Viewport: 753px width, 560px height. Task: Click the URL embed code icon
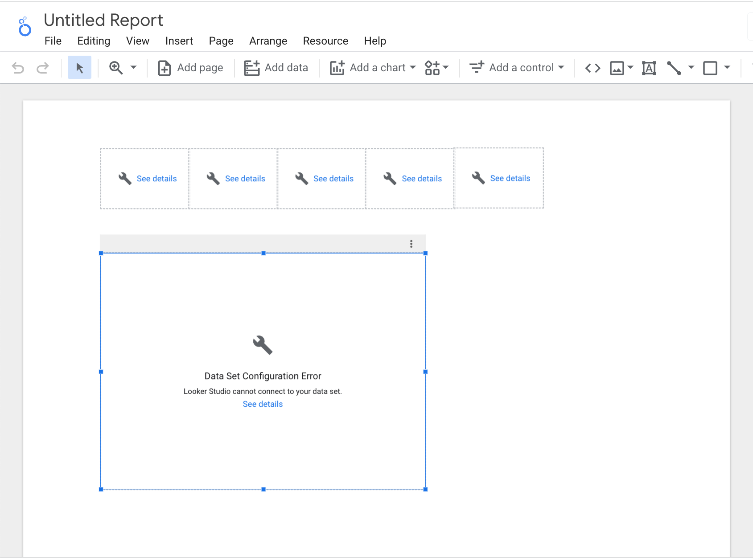pos(593,68)
